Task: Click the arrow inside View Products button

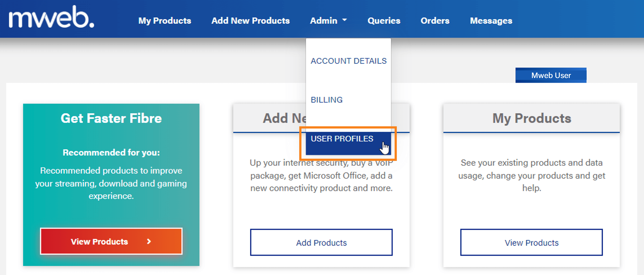Action: tap(148, 241)
